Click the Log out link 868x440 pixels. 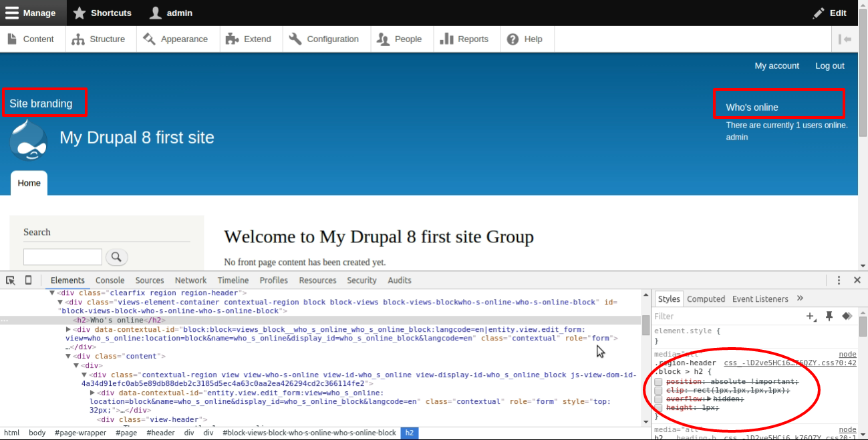coord(829,65)
